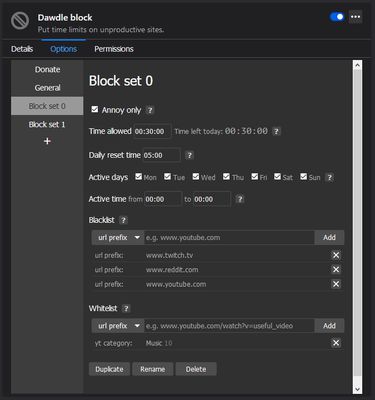Screen dimensions: 375x400
Task: Select Block set 0 in sidebar
Action: click(47, 106)
